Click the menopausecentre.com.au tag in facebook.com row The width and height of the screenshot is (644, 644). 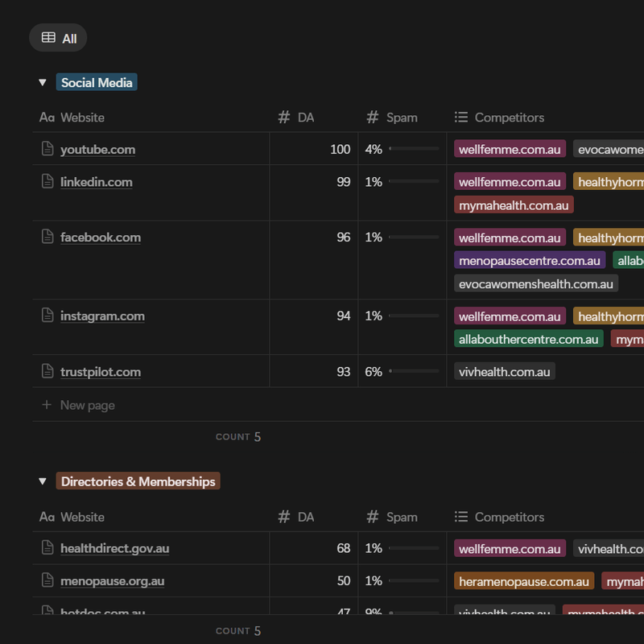530,261
